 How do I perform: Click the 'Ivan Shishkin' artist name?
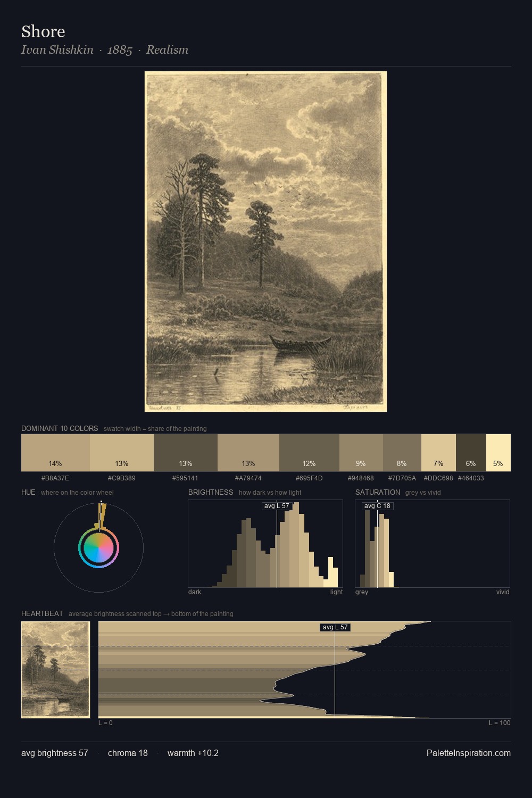57,49
